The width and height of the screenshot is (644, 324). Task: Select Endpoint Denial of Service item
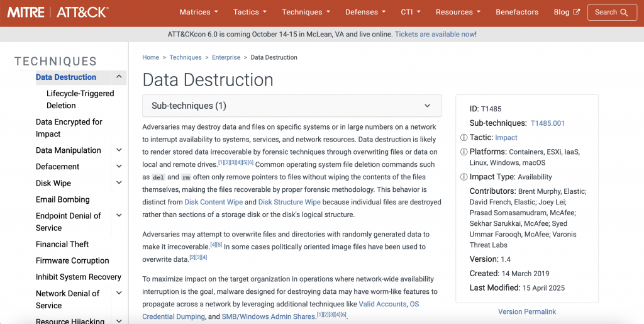tap(68, 221)
